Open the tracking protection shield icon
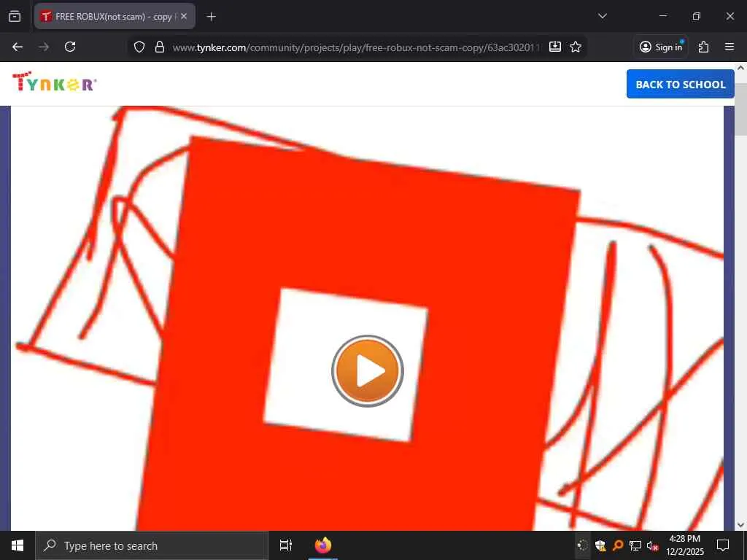 tap(139, 47)
